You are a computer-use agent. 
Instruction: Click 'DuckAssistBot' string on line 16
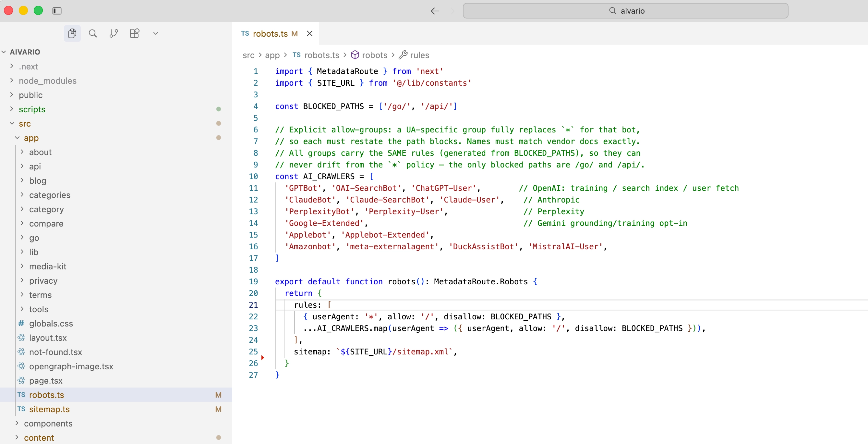pyautogui.click(x=483, y=246)
